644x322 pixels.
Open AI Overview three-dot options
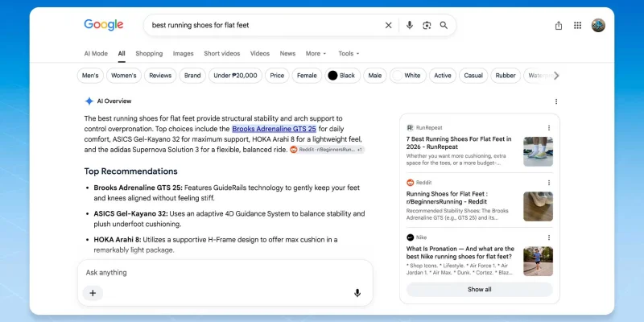pyautogui.click(x=556, y=101)
